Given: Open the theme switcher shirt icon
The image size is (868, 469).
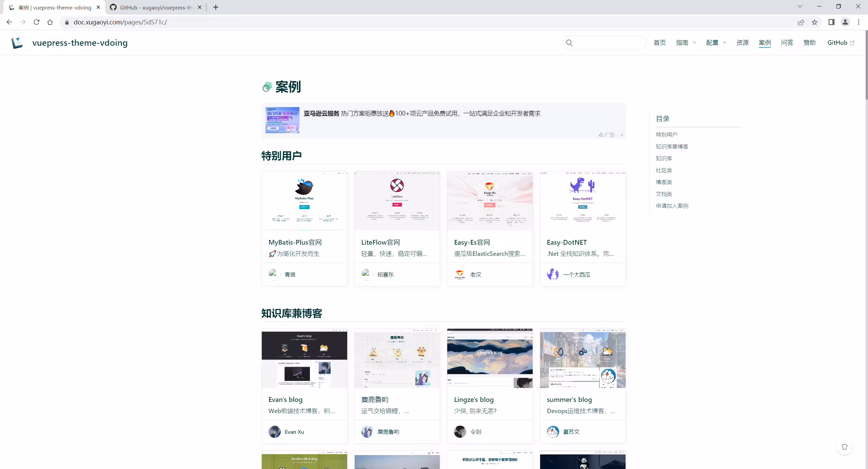Looking at the screenshot, I should (845, 447).
